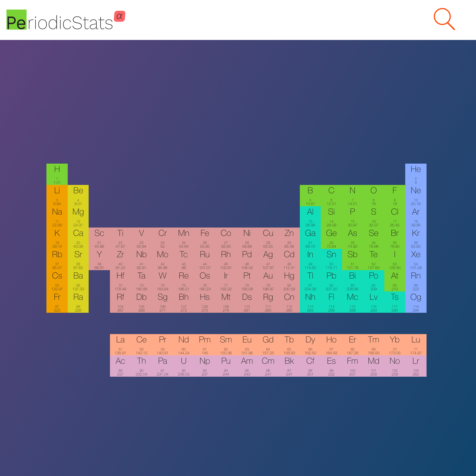Click the Bromine element tile
This screenshot has height=476, width=476.
(395, 238)
